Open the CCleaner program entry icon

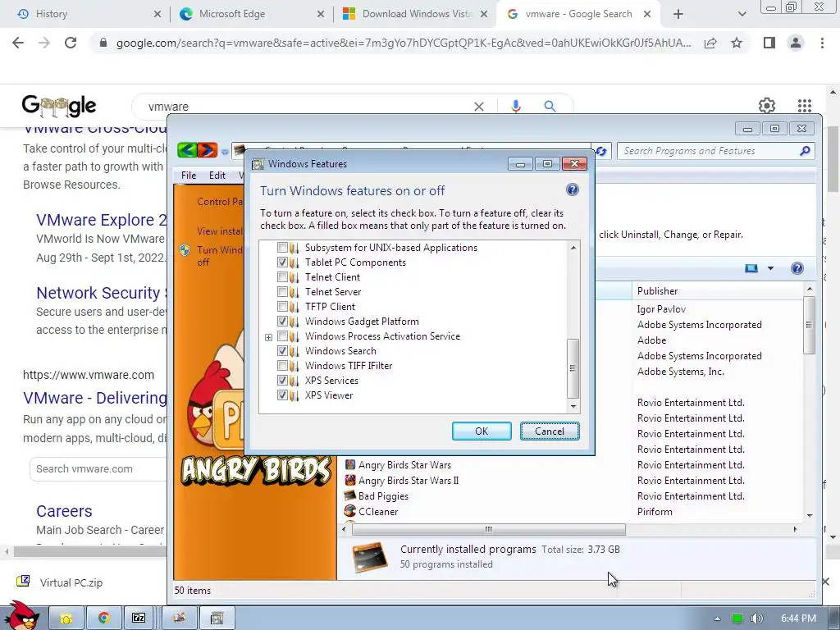point(349,511)
